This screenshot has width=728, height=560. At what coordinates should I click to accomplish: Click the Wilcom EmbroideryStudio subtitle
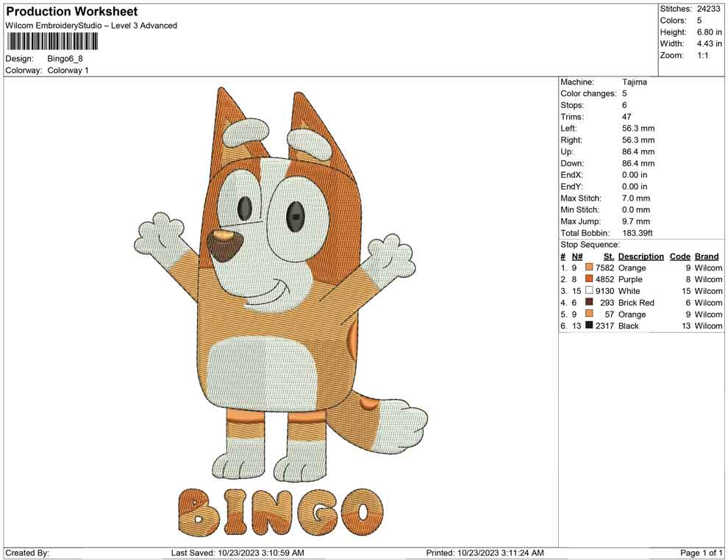(x=91, y=26)
